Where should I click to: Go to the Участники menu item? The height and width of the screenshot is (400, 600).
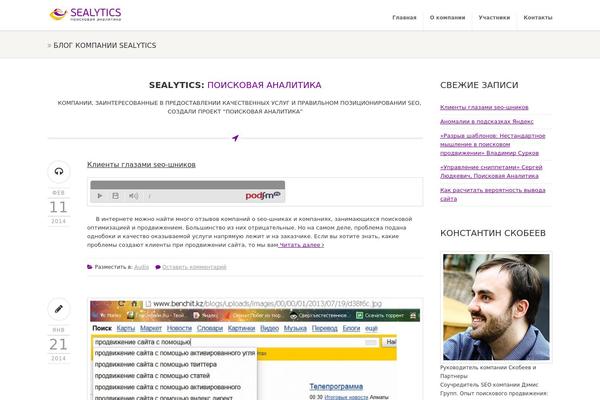tap(494, 18)
